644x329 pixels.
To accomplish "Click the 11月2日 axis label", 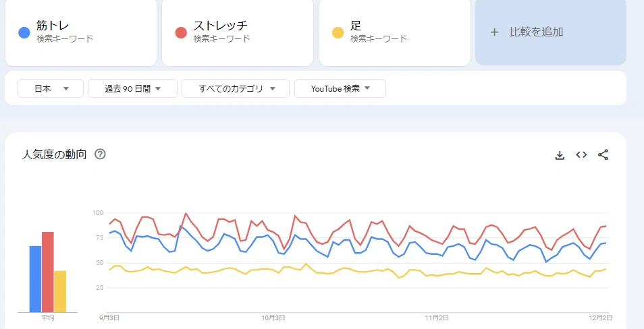I will [437, 318].
